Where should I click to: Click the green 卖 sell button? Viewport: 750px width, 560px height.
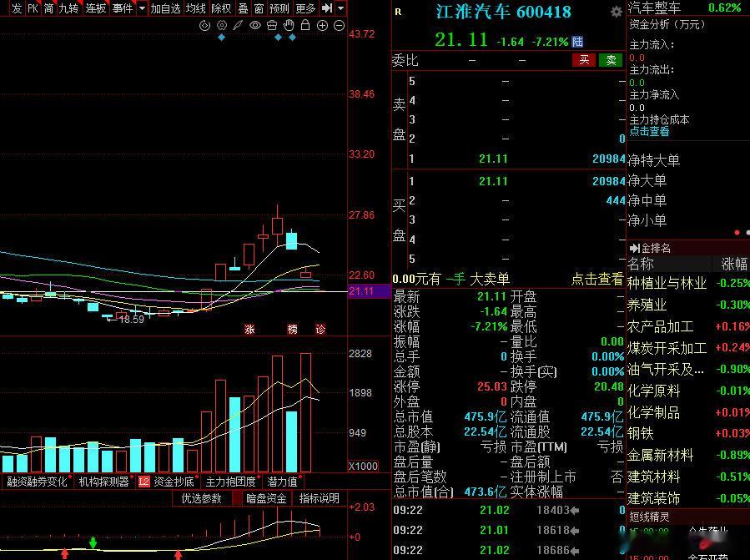pos(611,60)
